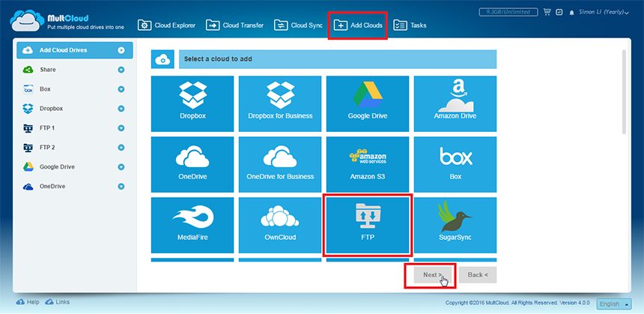Open the Cloud Explorer tab

pyautogui.click(x=167, y=25)
